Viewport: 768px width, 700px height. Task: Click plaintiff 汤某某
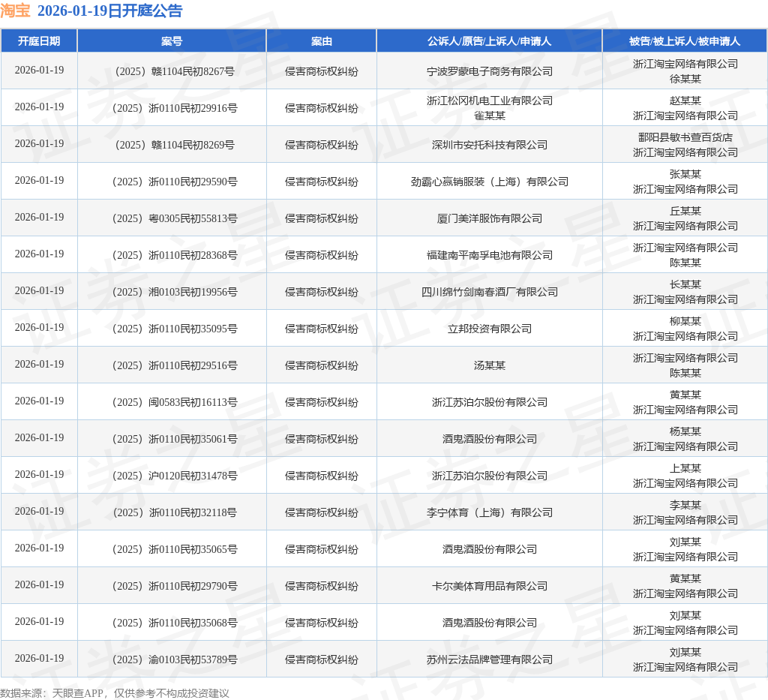(x=489, y=365)
